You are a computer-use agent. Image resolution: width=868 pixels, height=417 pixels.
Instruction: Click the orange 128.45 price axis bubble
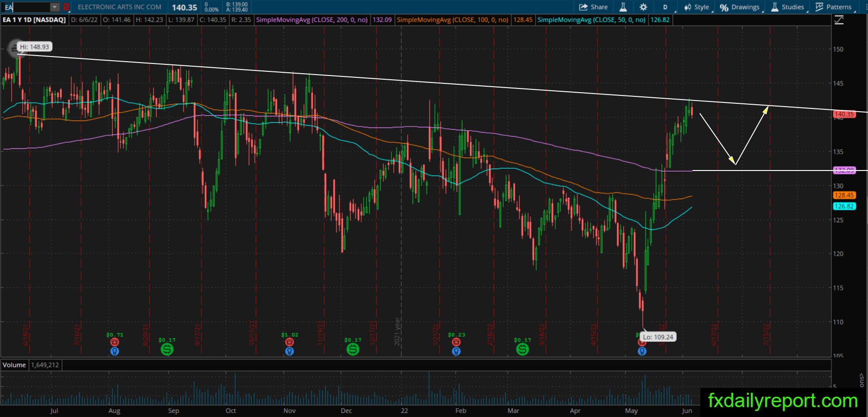844,196
